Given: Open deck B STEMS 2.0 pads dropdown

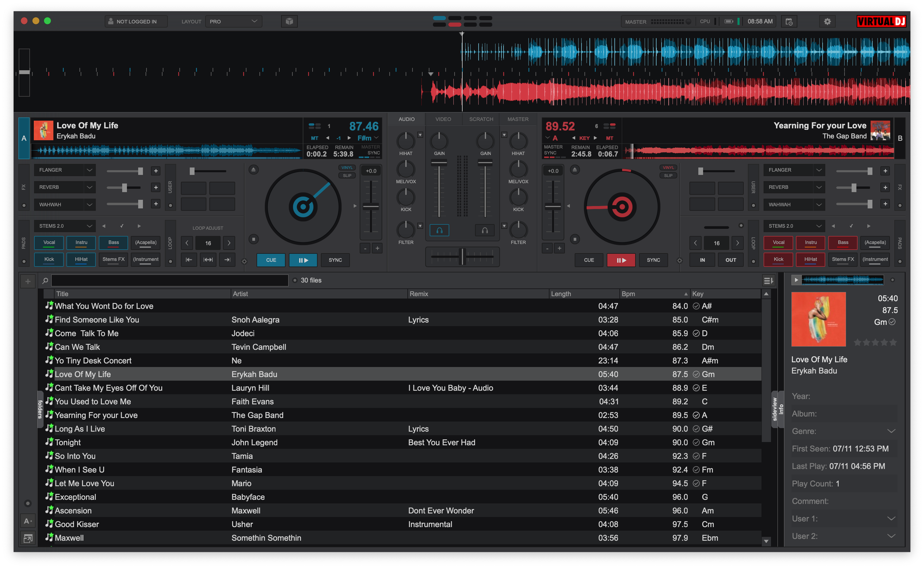Looking at the screenshot, I should 794,226.
